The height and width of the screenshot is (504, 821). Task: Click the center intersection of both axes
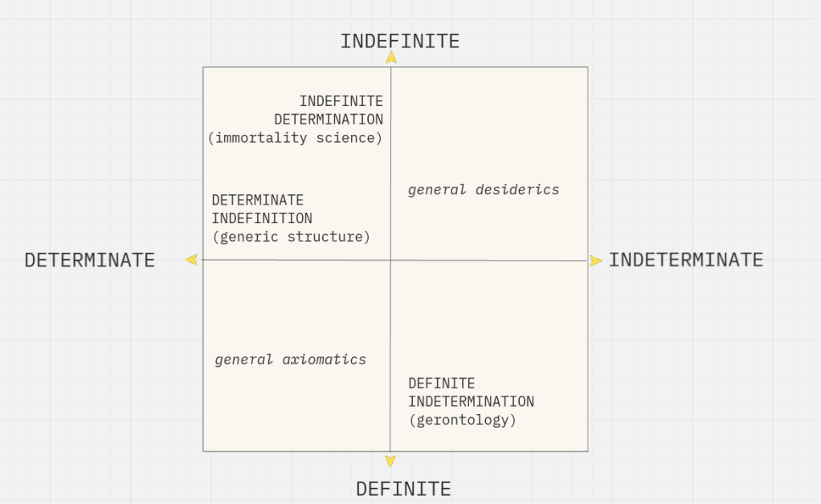(x=390, y=260)
